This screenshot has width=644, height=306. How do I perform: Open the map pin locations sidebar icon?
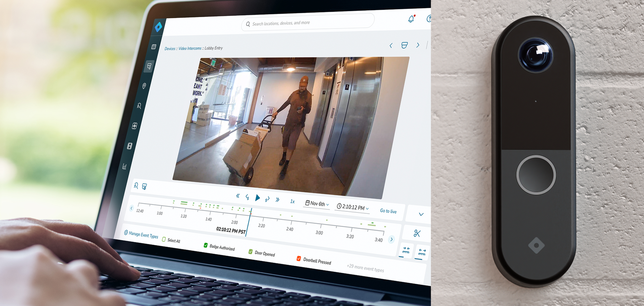click(x=144, y=86)
